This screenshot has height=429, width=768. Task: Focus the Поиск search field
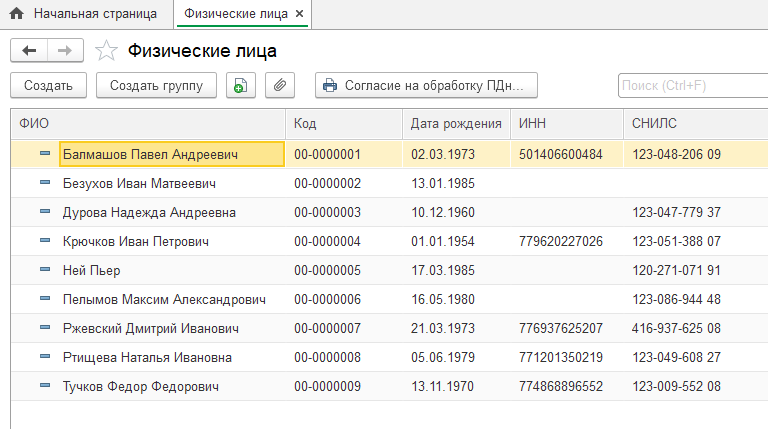(690, 86)
